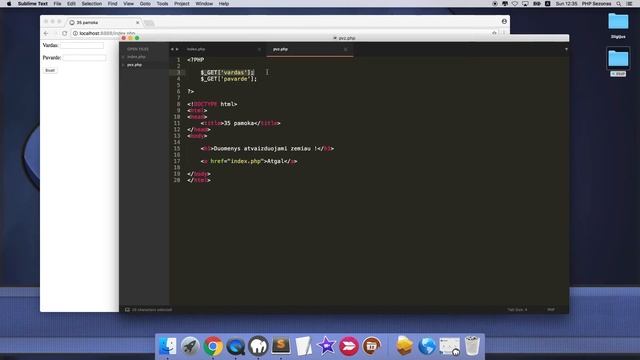Switch to the index.php editor tab
This screenshot has height=360, width=640.
224,49
